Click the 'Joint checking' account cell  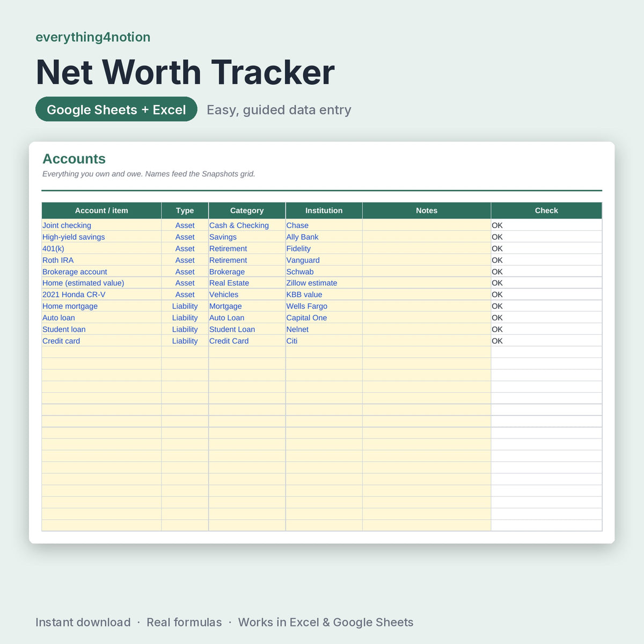(101, 225)
